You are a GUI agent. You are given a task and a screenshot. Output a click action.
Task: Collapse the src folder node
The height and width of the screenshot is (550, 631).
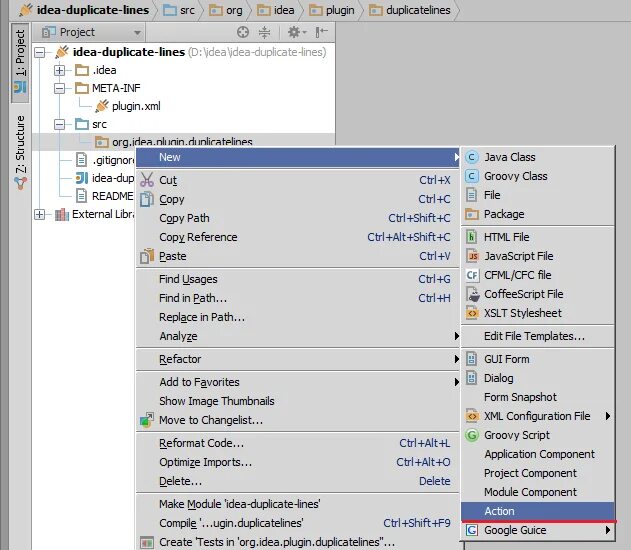click(59, 124)
